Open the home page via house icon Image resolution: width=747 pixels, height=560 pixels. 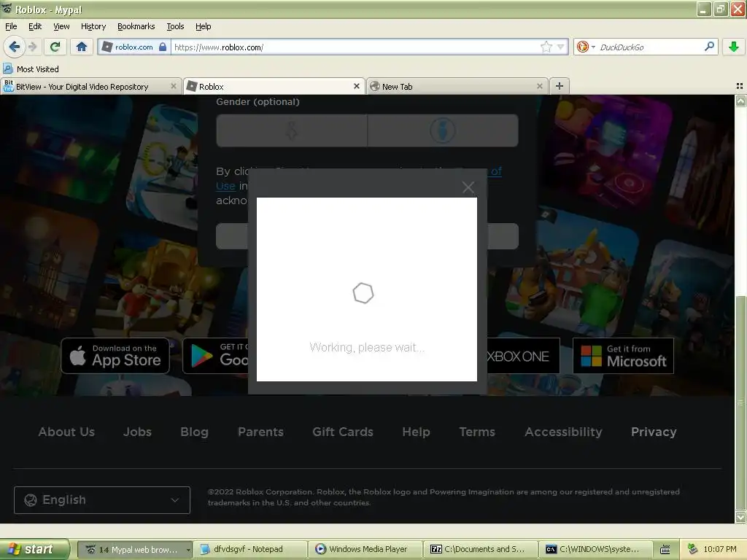tap(82, 47)
